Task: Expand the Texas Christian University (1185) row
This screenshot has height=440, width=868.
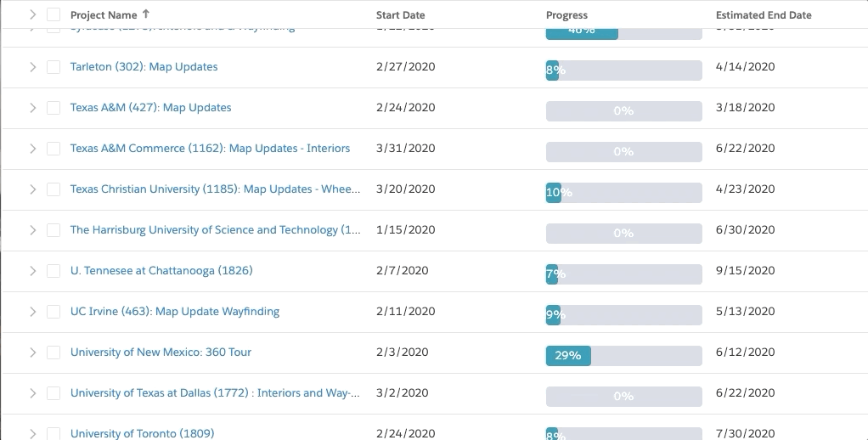Action: (32, 189)
